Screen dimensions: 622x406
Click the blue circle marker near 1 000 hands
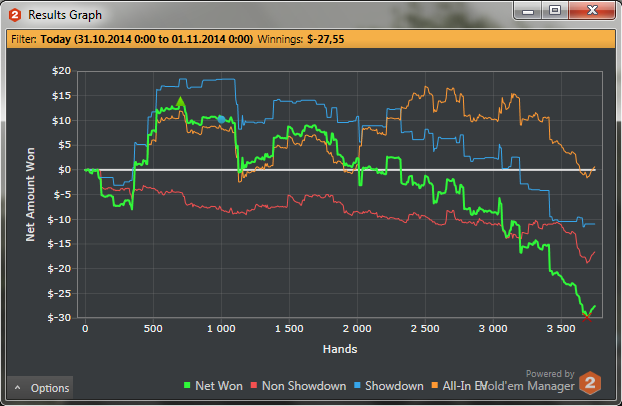click(221, 119)
